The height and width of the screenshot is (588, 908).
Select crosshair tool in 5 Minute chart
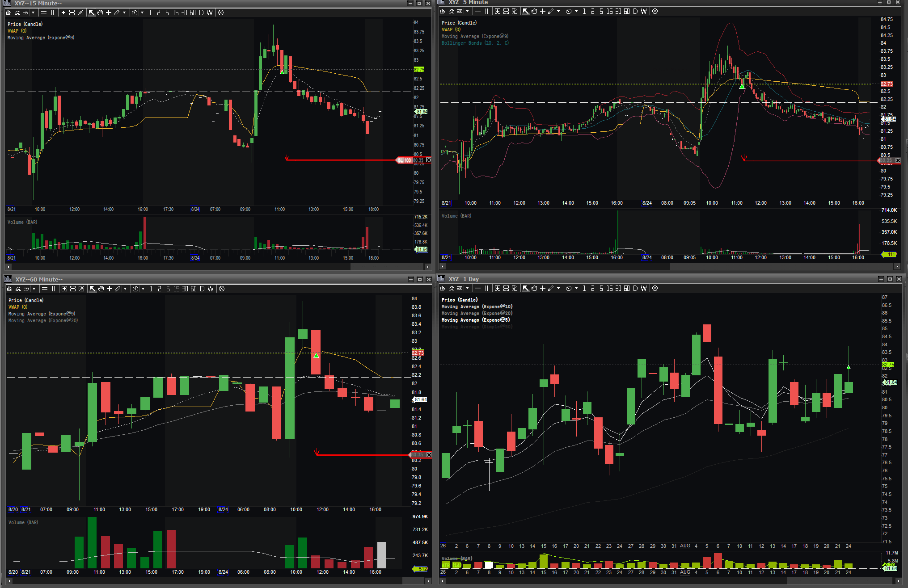click(543, 11)
